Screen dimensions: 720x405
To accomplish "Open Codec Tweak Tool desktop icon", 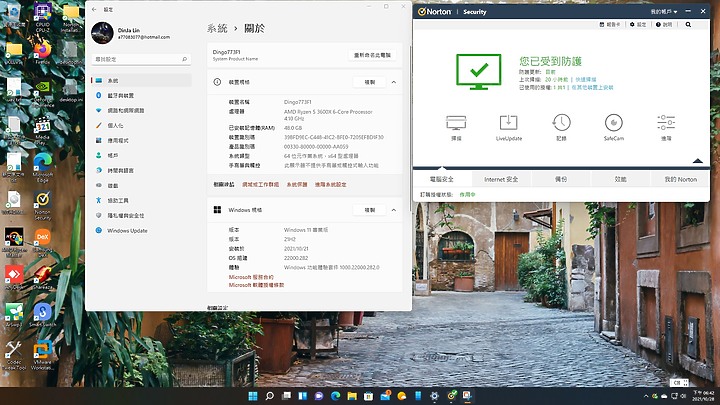I will (14, 355).
